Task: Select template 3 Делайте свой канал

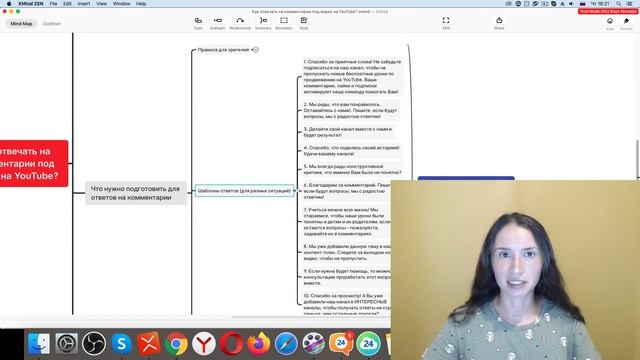Action: point(347,132)
